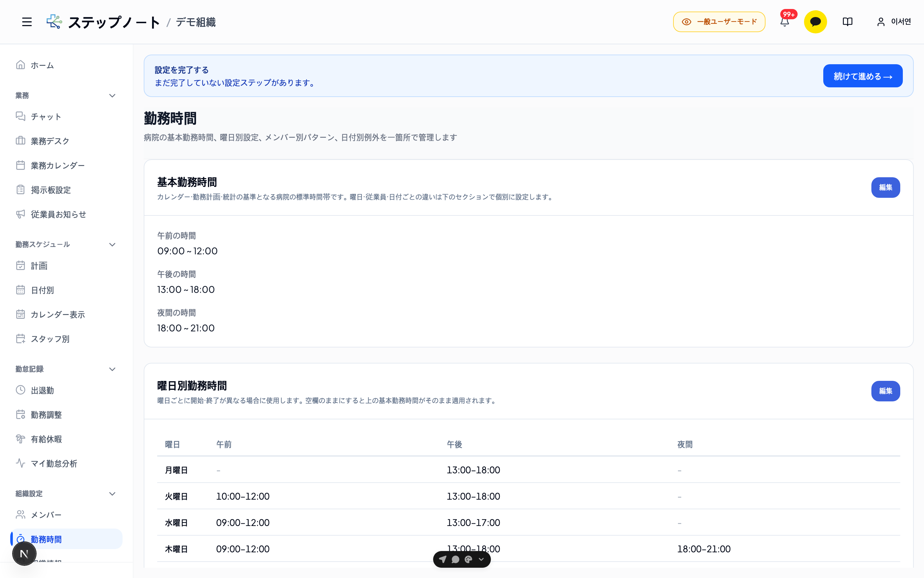Click the 基本勤務時間 section title

(x=187, y=182)
